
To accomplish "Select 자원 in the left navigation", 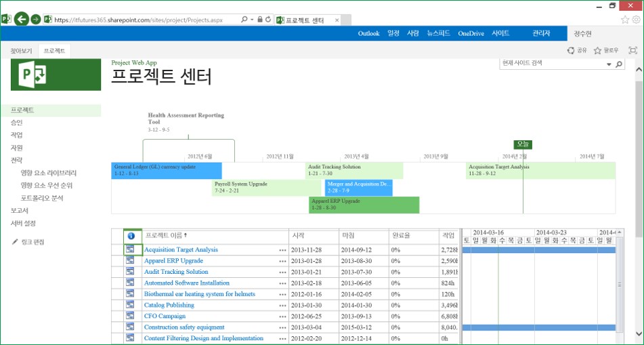I will point(17,148).
